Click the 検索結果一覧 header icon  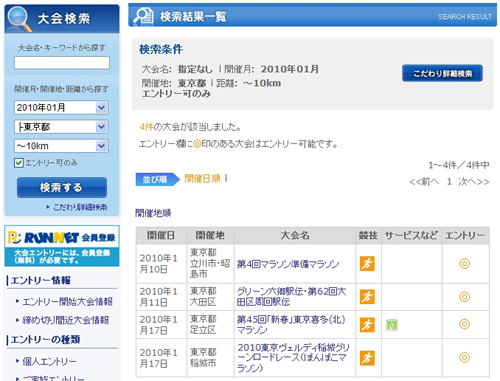143,16
